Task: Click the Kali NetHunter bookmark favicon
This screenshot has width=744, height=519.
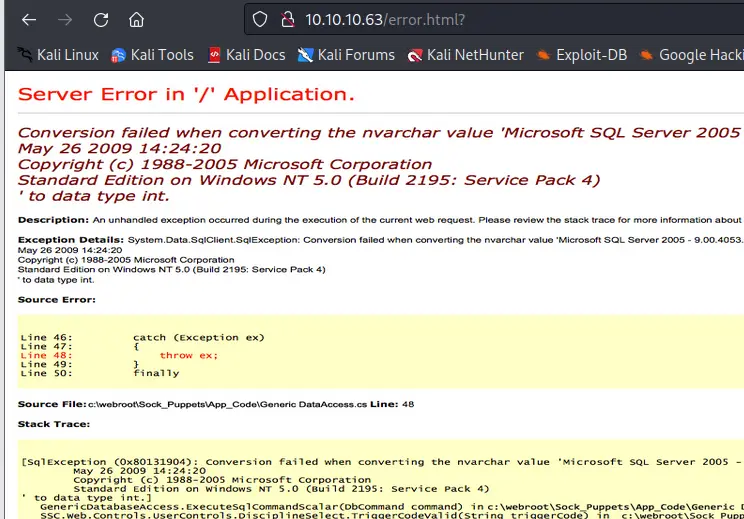Action: pyautogui.click(x=415, y=56)
